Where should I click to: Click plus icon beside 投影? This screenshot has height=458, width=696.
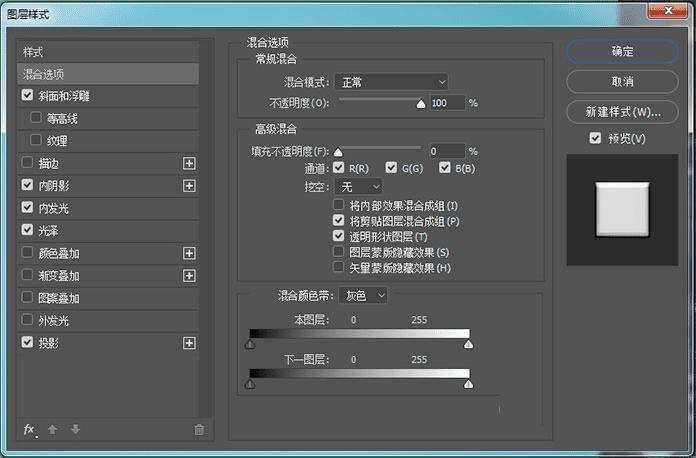point(189,343)
